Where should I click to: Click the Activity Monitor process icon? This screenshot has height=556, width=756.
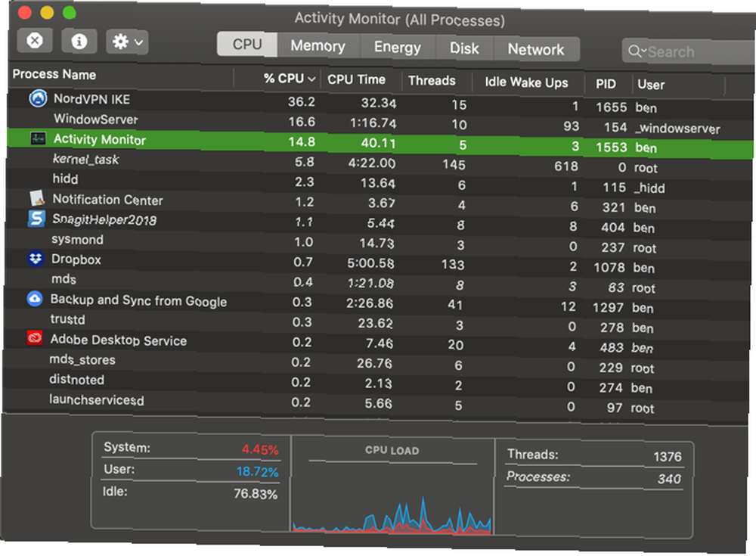point(38,138)
